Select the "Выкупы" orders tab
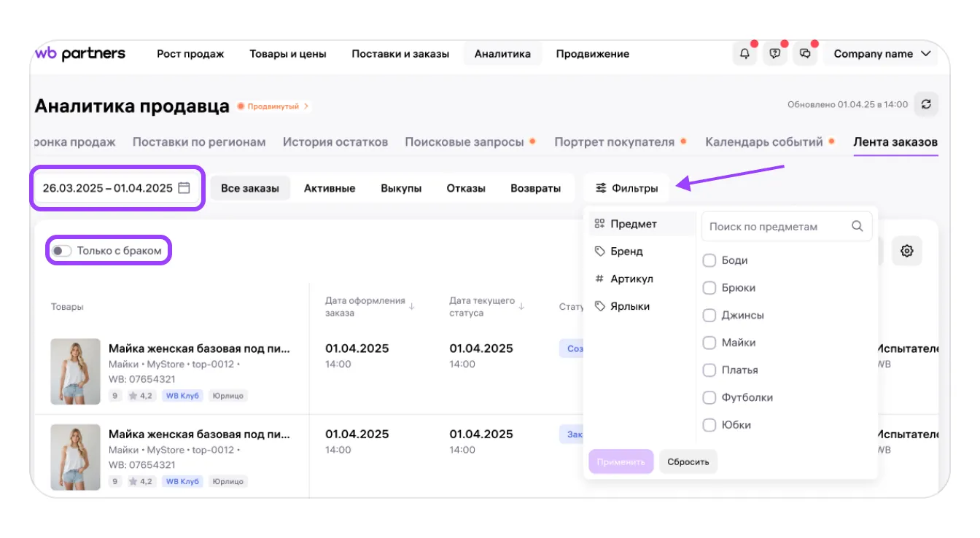The image size is (980, 538). (x=401, y=188)
